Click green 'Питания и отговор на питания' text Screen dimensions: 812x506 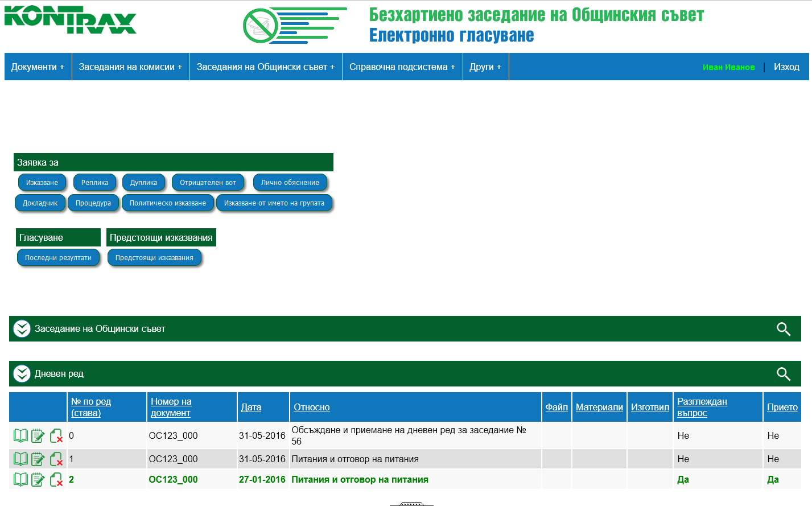pos(360,479)
